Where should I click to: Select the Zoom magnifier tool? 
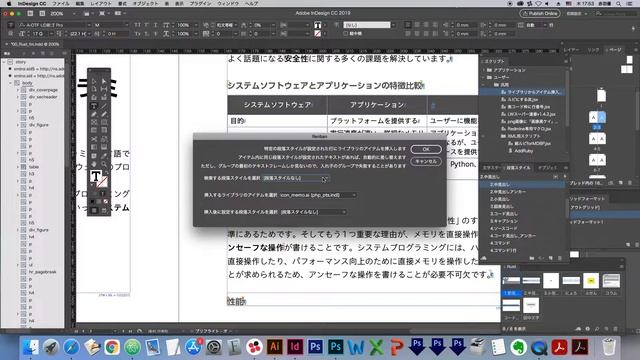pos(104,164)
